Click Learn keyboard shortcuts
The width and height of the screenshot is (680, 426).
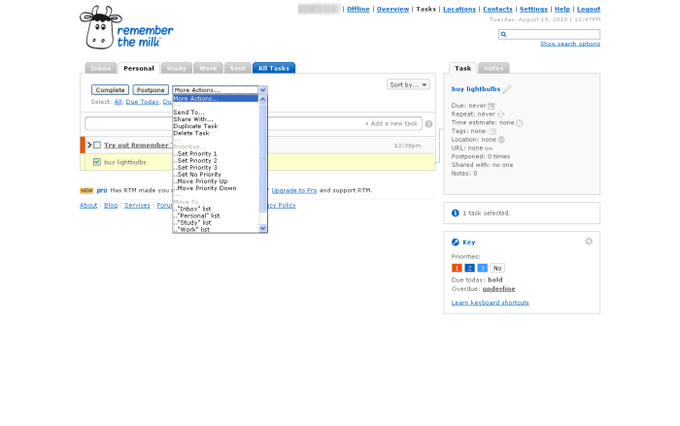point(490,303)
